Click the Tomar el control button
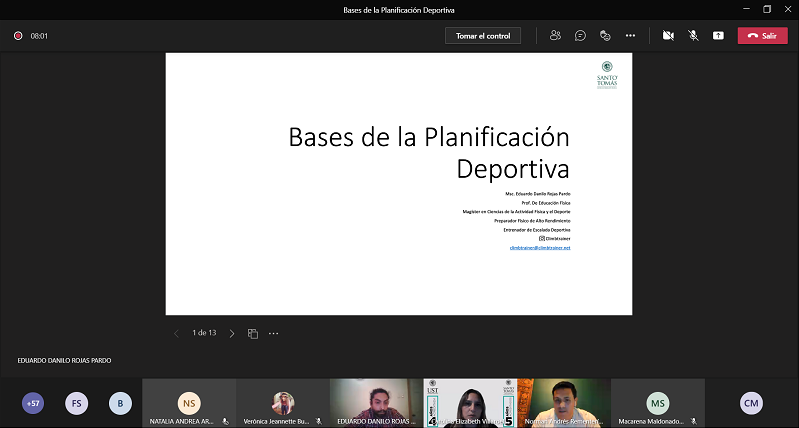799x428 pixels. [483, 36]
